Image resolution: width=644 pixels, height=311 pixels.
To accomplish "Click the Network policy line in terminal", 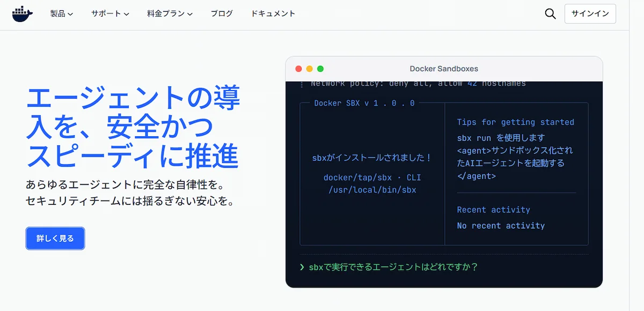I will pyautogui.click(x=418, y=84).
